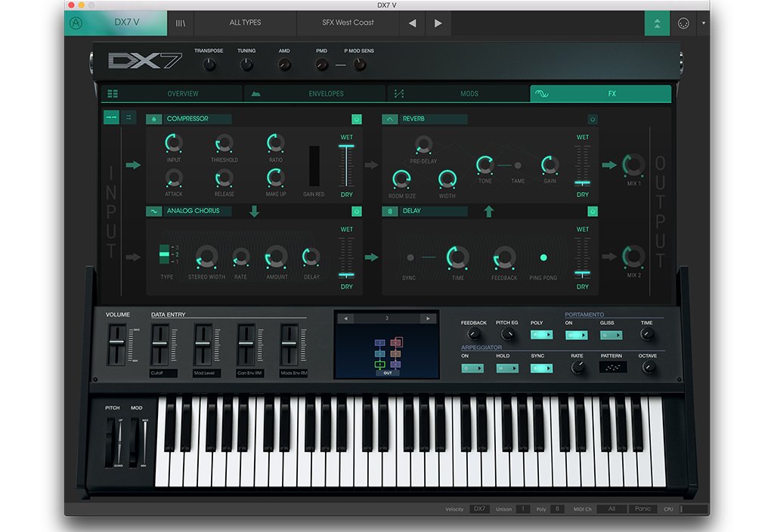Turn off the Compressor power button
774x532 pixels.
pos(356,119)
